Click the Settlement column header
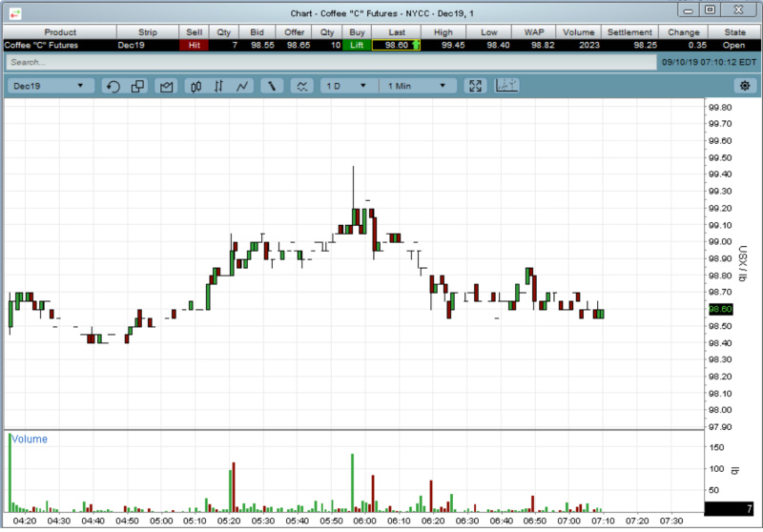The width and height of the screenshot is (763, 532). coord(629,32)
